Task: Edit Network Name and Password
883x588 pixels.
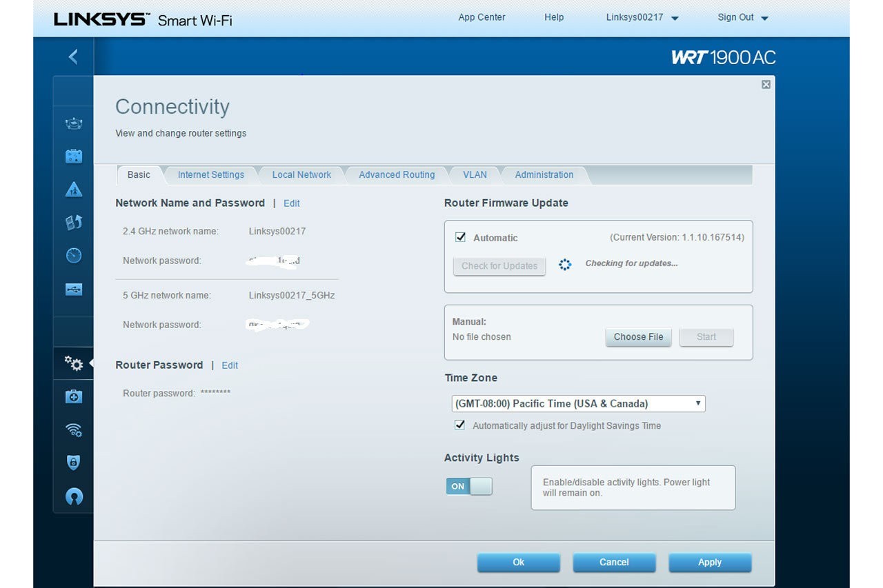Action: click(292, 203)
